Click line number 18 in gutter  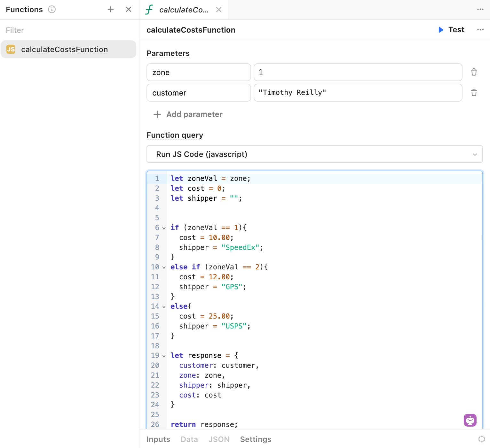click(x=155, y=346)
